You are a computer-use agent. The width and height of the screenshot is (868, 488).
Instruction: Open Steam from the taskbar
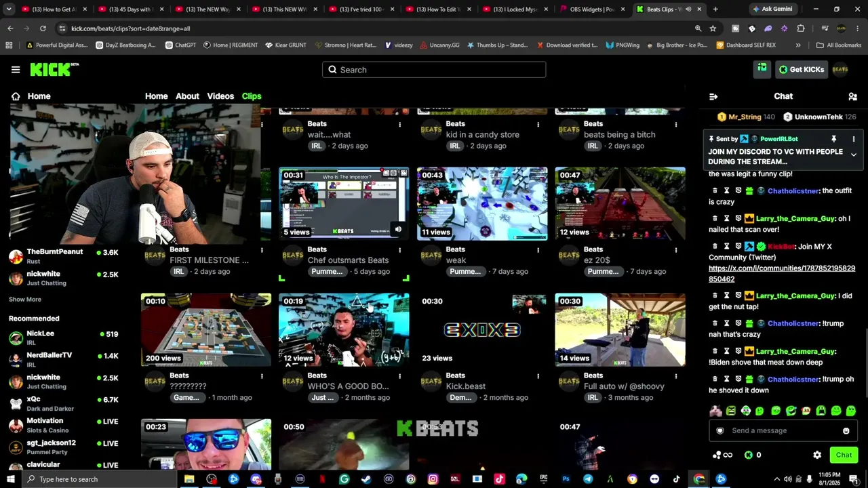(x=366, y=479)
